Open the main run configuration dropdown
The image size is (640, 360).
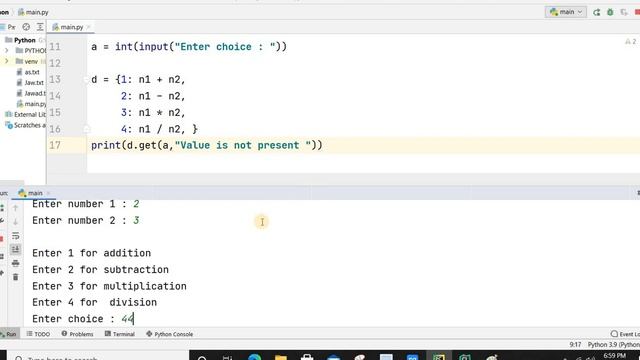pos(566,12)
